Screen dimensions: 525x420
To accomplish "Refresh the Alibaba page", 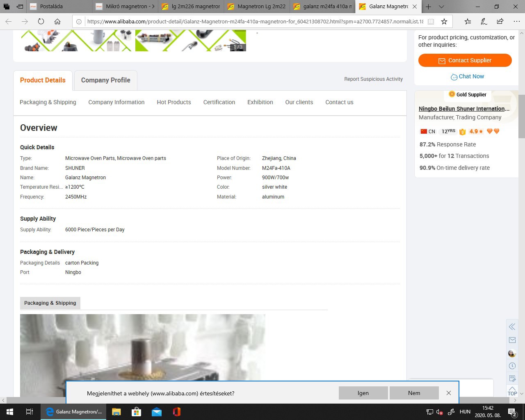I will [x=41, y=21].
